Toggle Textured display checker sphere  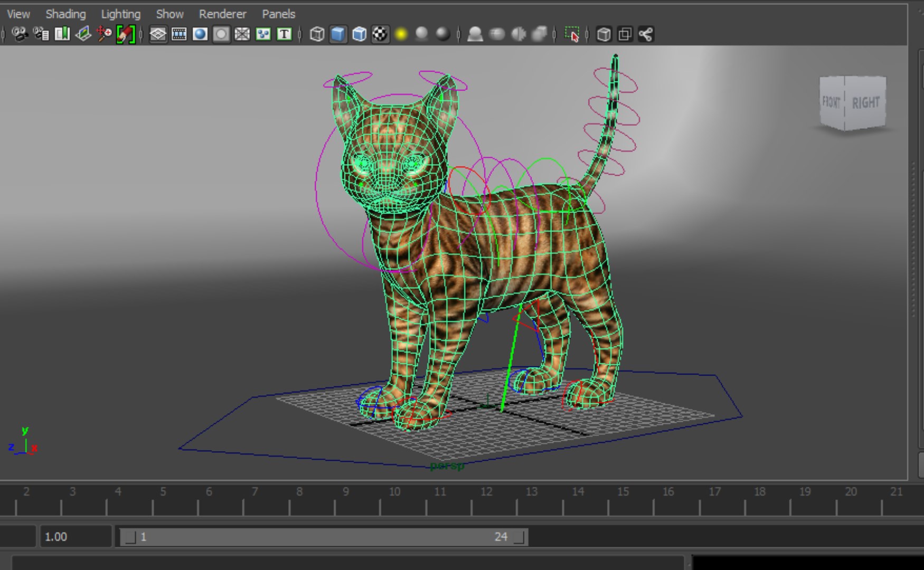(380, 34)
